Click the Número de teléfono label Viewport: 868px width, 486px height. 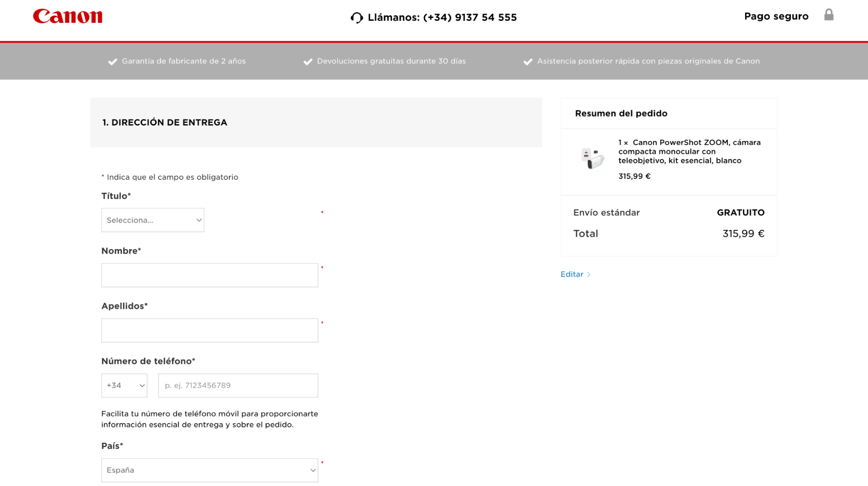(148, 361)
